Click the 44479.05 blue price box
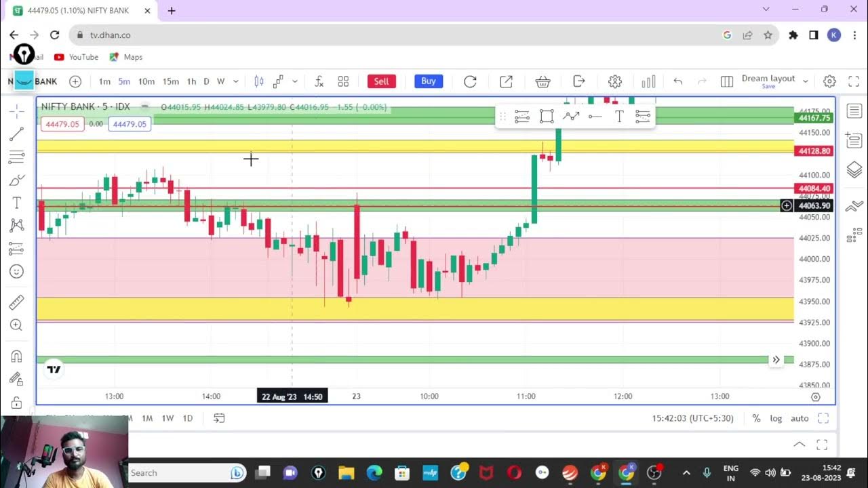 pos(130,124)
